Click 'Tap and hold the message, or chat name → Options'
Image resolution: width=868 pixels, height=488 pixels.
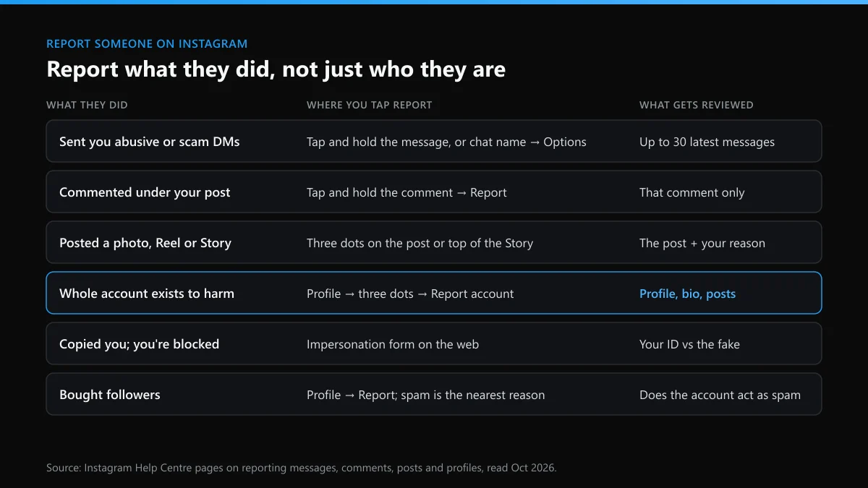coord(446,142)
